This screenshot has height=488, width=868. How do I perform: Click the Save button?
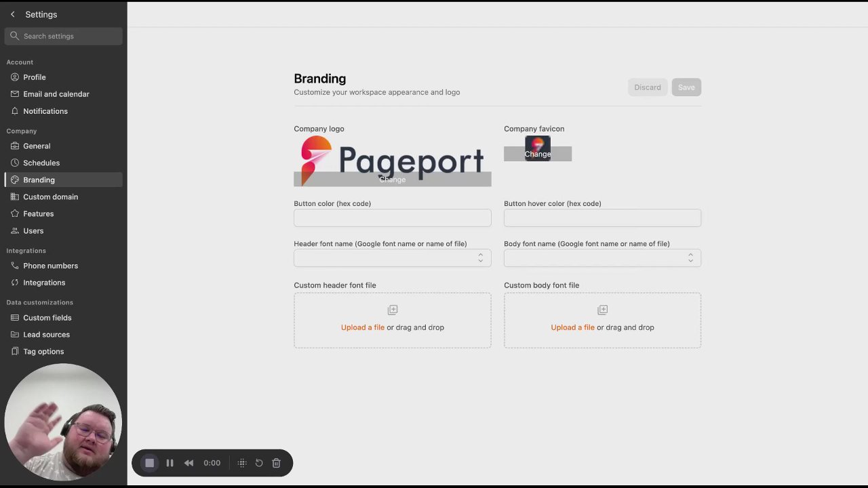coord(686,87)
